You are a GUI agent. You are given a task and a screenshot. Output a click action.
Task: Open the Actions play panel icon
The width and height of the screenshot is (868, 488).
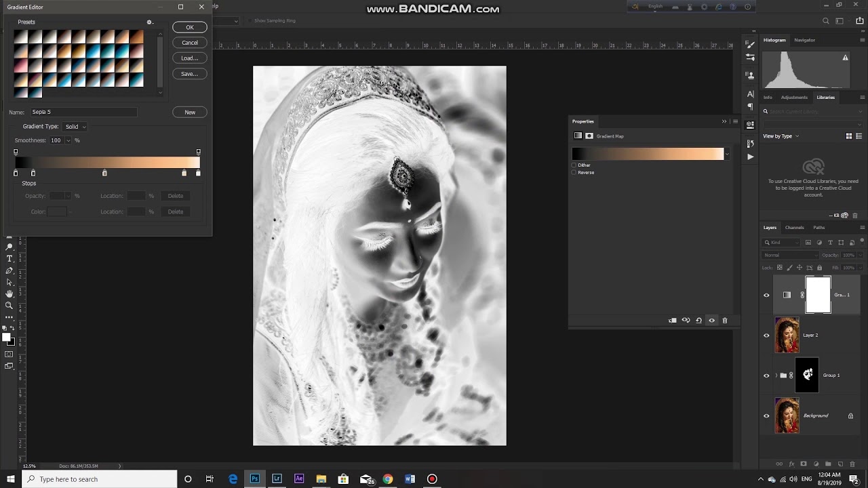pyautogui.click(x=750, y=157)
